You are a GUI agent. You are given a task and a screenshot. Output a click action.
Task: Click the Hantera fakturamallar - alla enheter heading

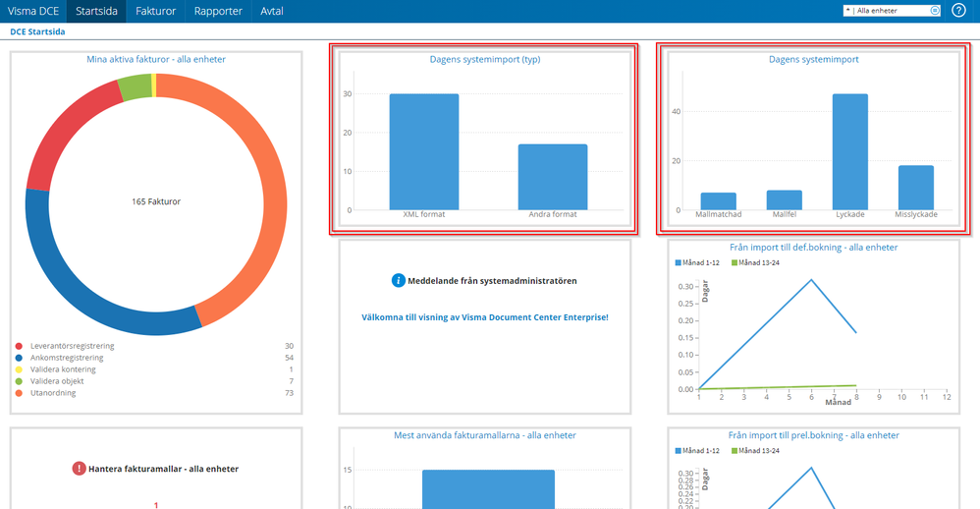[x=163, y=469]
